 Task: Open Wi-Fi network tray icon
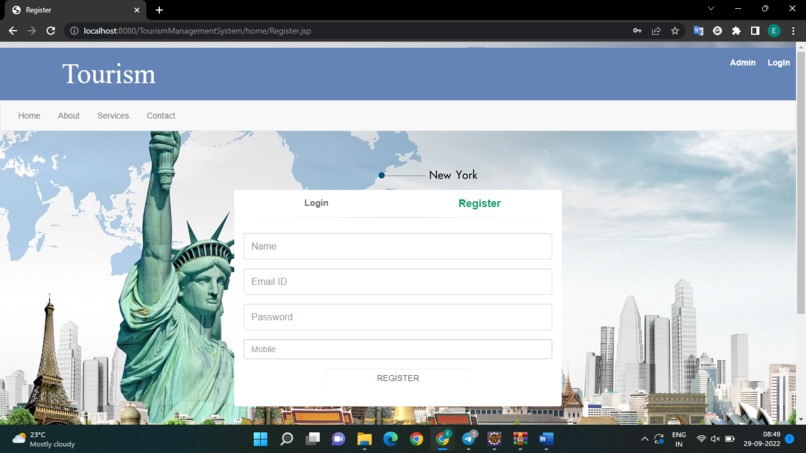(x=701, y=439)
